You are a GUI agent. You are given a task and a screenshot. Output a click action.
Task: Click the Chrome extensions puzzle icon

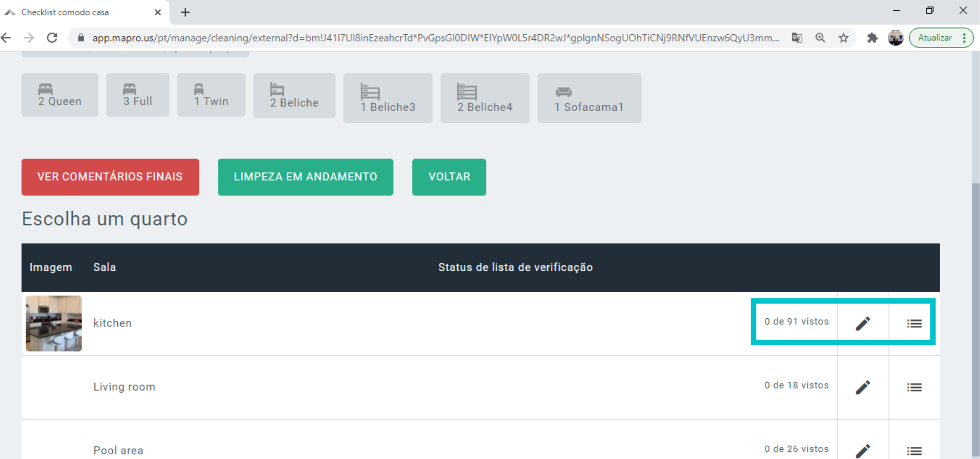pos(872,38)
